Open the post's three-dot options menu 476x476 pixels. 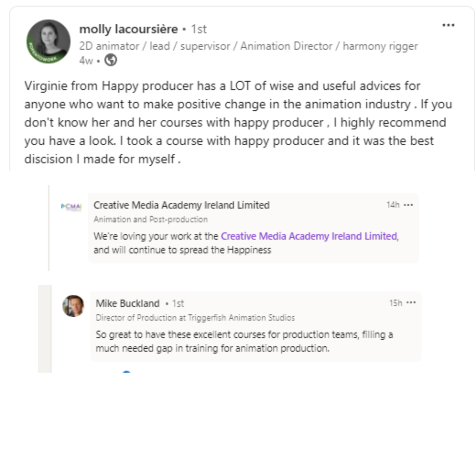coord(448,25)
